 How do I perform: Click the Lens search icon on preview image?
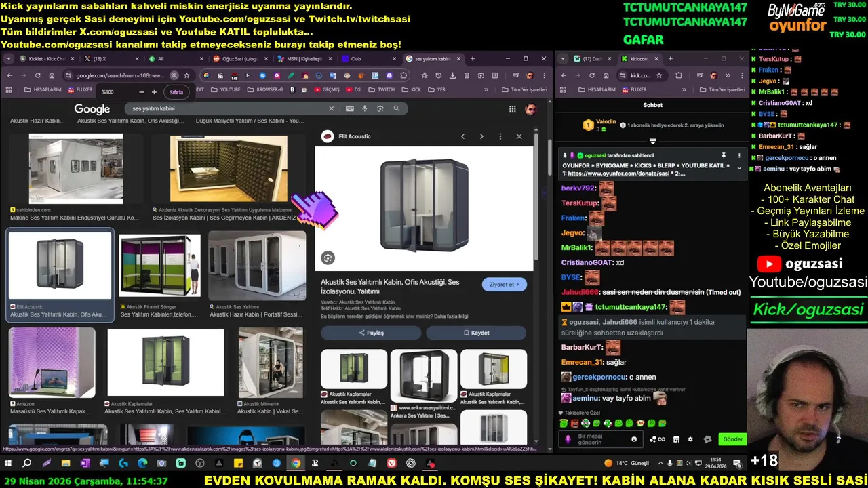(x=328, y=258)
